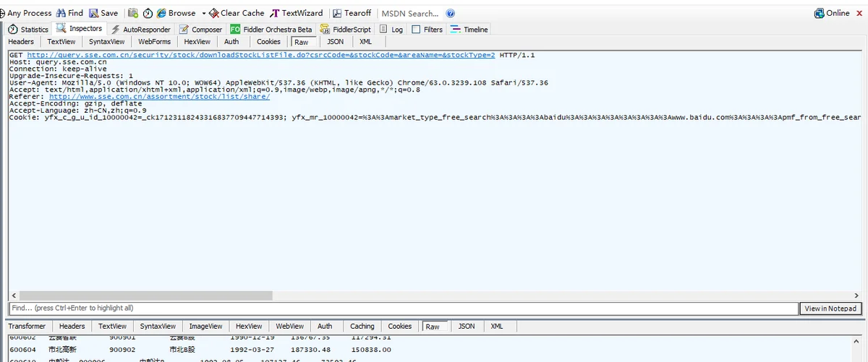Click the Save toolbar icon

tap(94, 13)
